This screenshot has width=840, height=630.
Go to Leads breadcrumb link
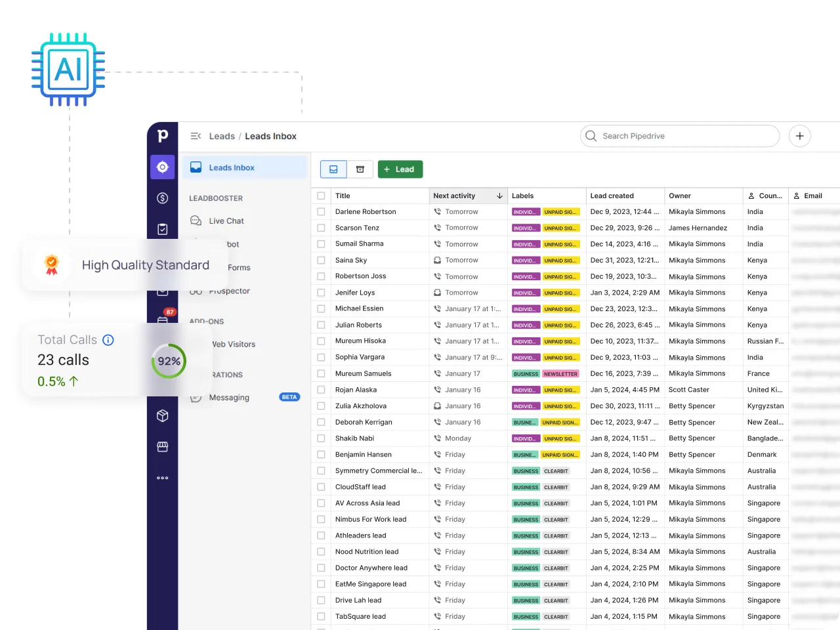222,136
